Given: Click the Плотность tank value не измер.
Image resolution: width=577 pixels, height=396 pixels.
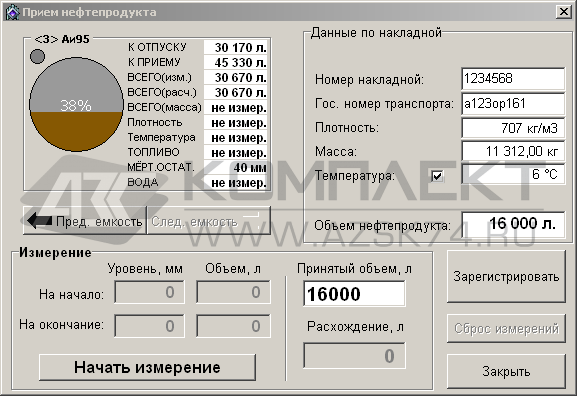Looking at the screenshot, I should point(236,123).
